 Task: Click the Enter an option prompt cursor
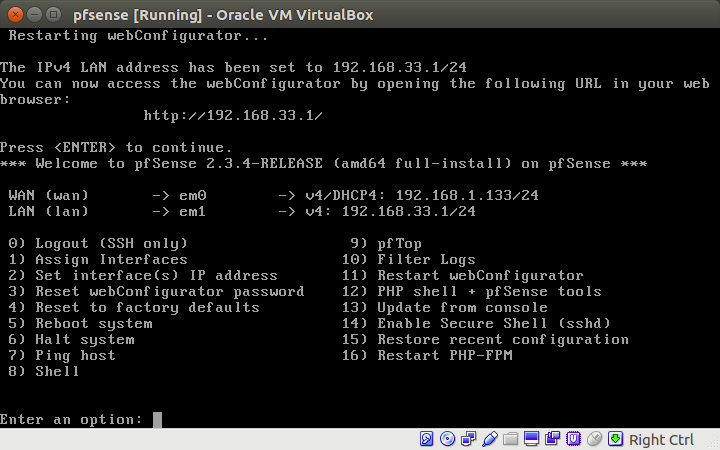point(157,420)
